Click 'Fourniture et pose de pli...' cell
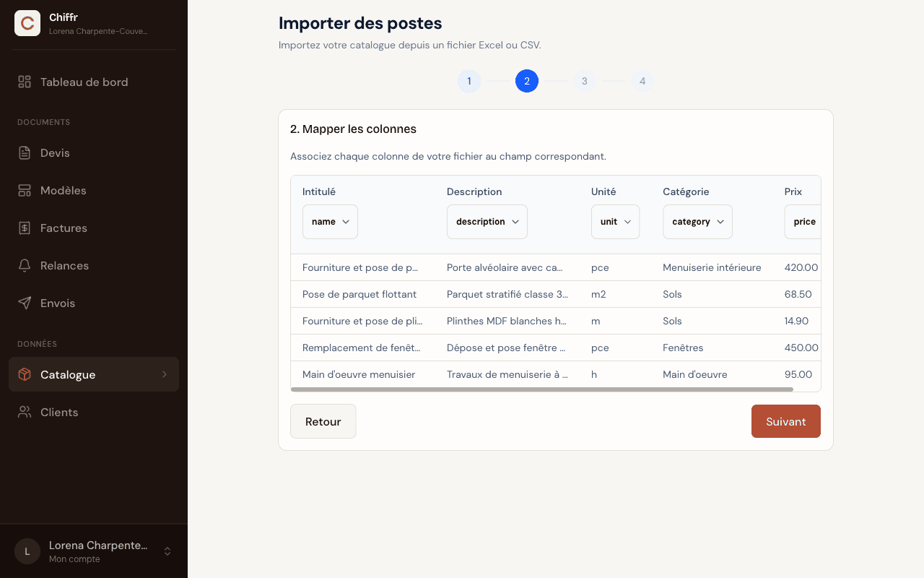Viewport: 924px width, 578px height. click(x=362, y=321)
